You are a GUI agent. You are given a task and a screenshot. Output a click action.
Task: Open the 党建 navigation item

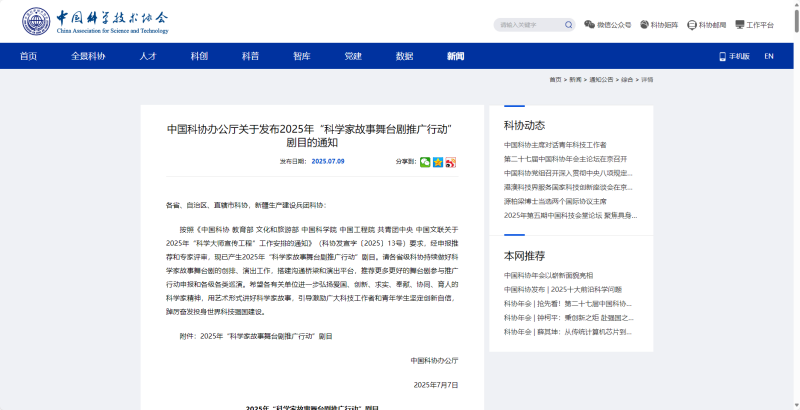(x=353, y=56)
